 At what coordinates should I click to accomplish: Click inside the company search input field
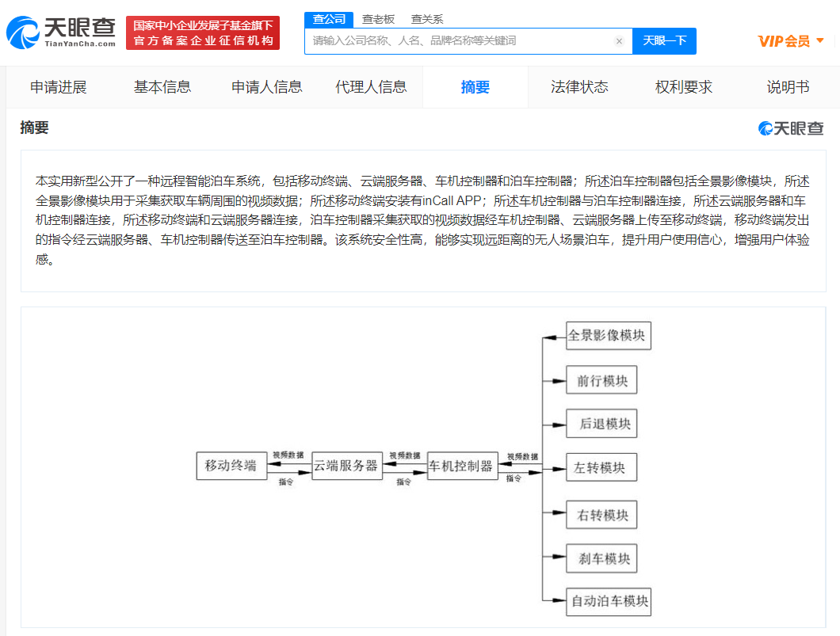click(460, 40)
